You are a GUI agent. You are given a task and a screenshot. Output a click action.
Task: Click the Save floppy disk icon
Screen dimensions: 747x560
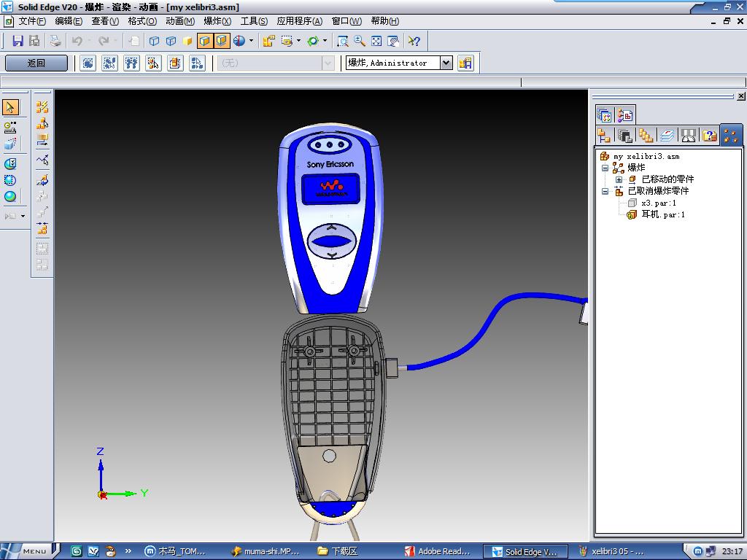[x=18, y=41]
